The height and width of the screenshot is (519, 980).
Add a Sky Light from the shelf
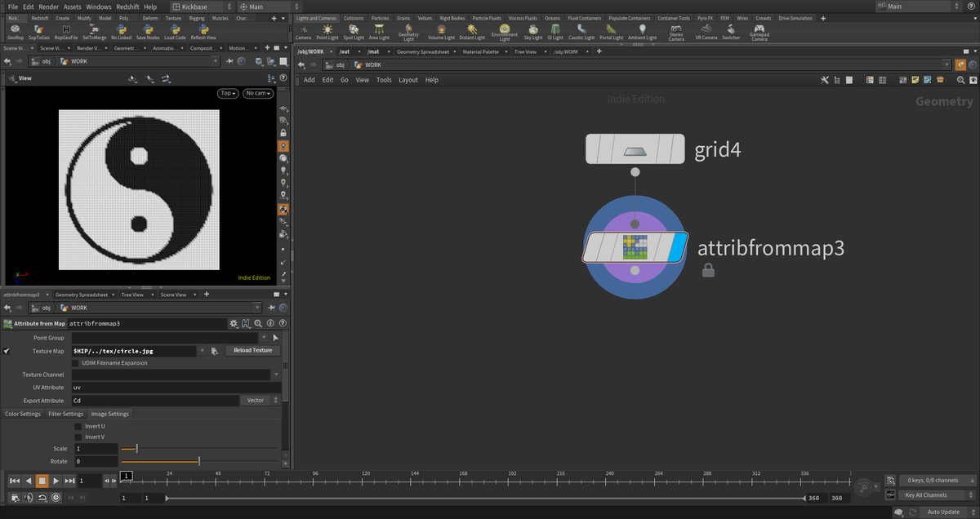(532, 32)
